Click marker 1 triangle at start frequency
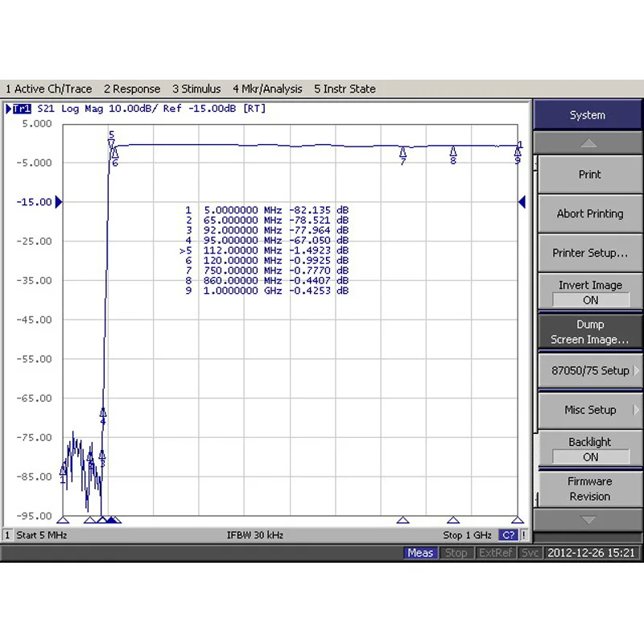Image resolution: width=644 pixels, height=644 pixels. (63, 520)
